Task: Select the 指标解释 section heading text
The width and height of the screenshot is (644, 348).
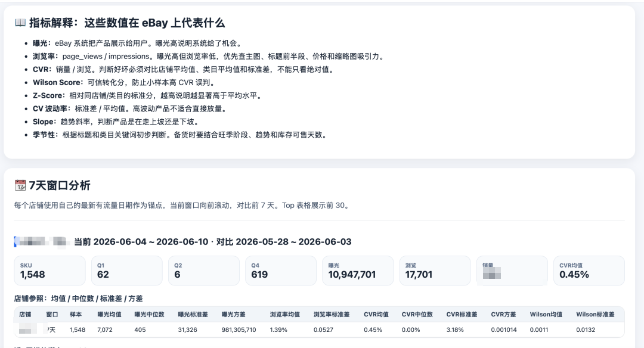Action: click(127, 23)
